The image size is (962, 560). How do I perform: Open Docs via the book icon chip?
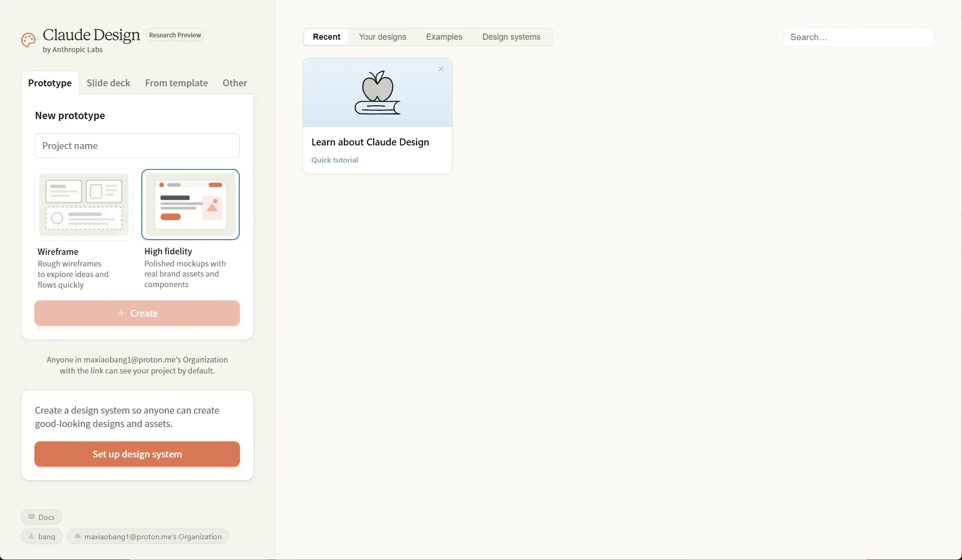coord(41,517)
